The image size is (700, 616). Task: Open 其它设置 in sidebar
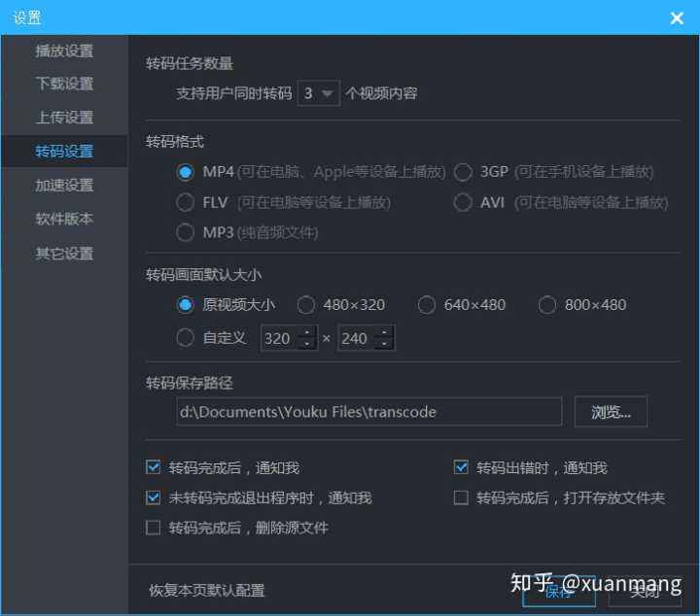(64, 253)
